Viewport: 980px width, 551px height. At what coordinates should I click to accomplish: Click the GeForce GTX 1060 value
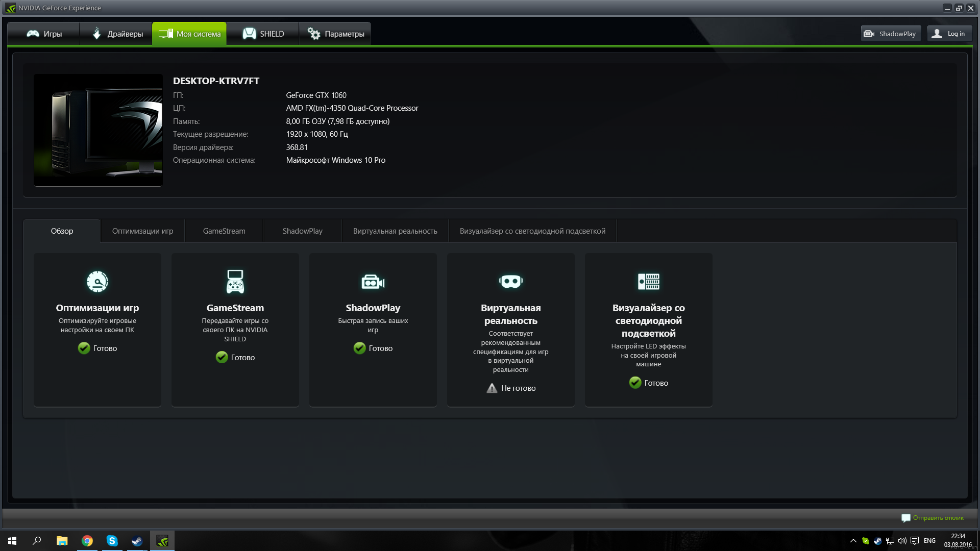coord(316,95)
